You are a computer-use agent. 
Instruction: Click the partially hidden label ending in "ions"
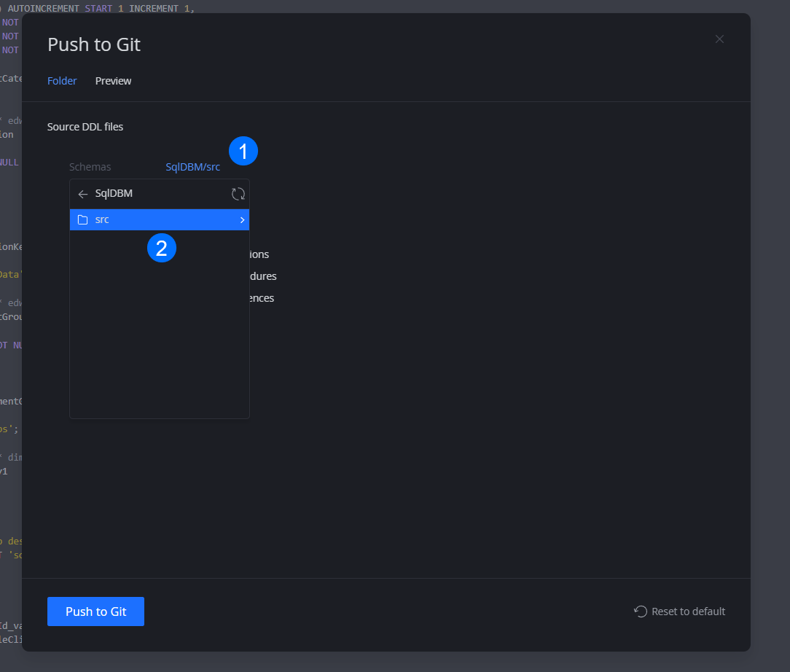pyautogui.click(x=259, y=254)
